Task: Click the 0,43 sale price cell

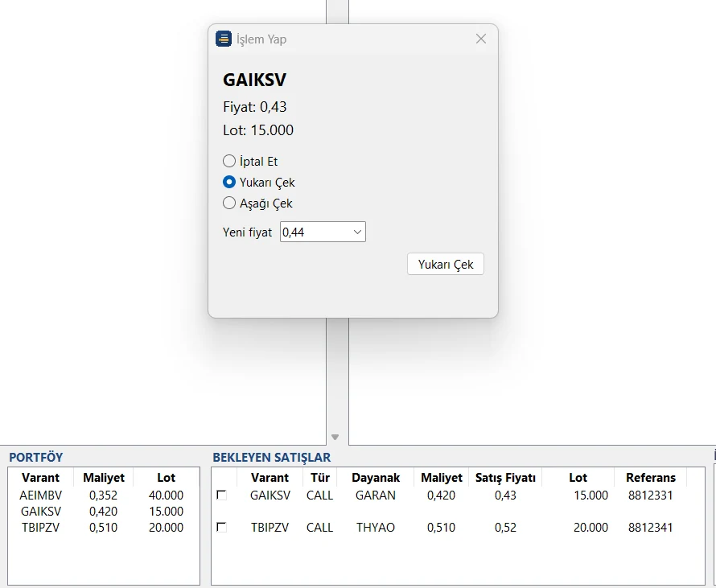Action: tap(505, 495)
